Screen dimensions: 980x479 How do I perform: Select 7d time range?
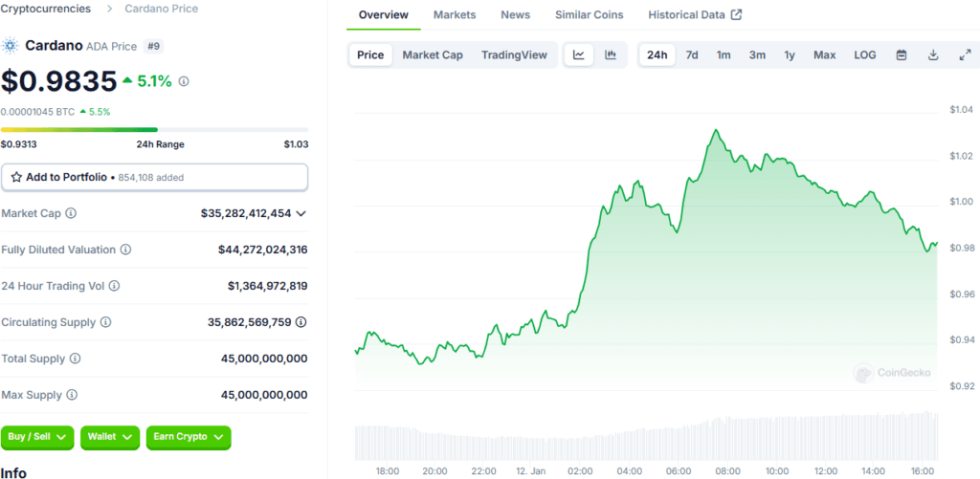[692, 54]
